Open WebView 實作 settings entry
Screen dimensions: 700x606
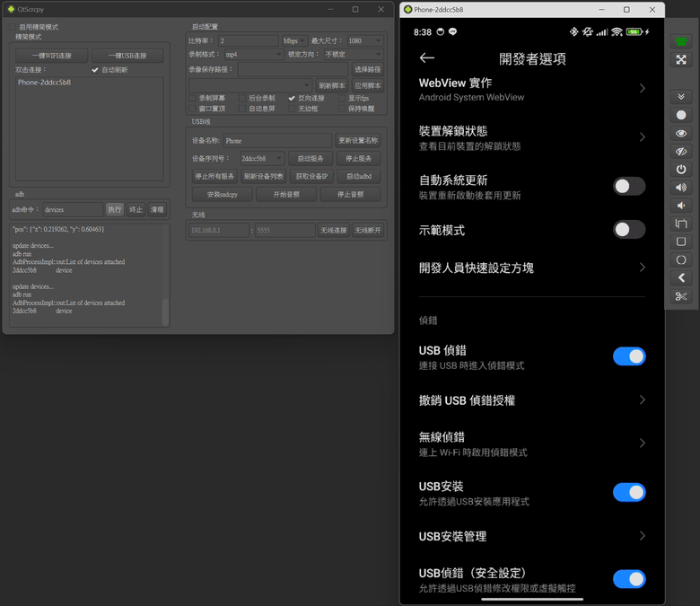(x=532, y=89)
